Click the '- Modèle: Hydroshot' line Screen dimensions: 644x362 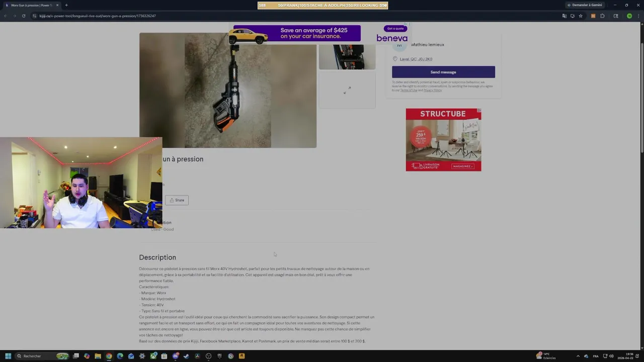(157, 299)
